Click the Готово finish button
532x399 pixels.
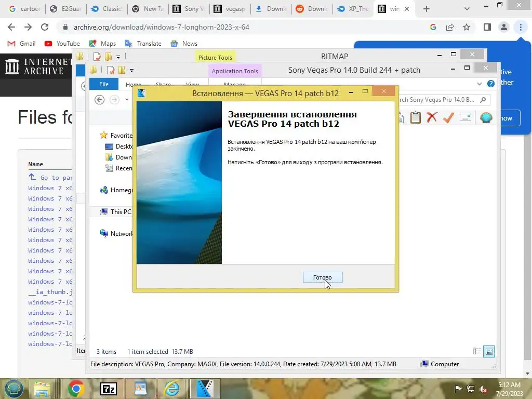point(323,277)
